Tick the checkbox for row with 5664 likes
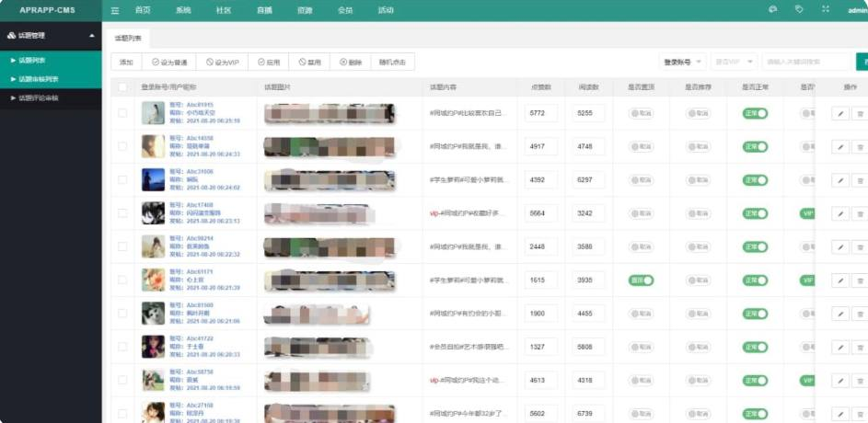The width and height of the screenshot is (868, 423). coord(122,213)
